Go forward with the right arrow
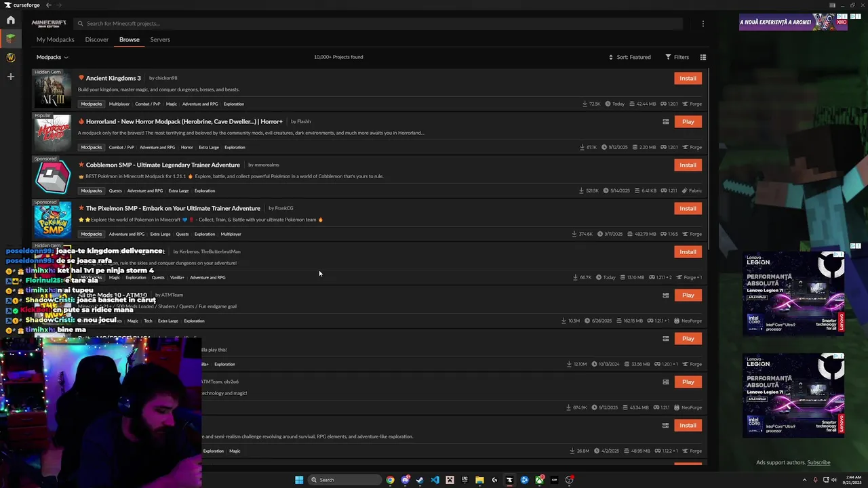 59,5
